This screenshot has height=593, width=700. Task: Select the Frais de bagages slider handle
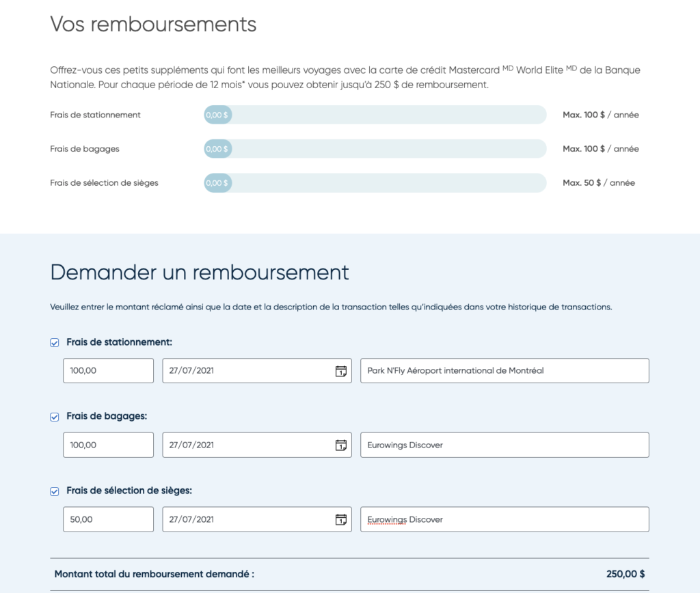(217, 148)
